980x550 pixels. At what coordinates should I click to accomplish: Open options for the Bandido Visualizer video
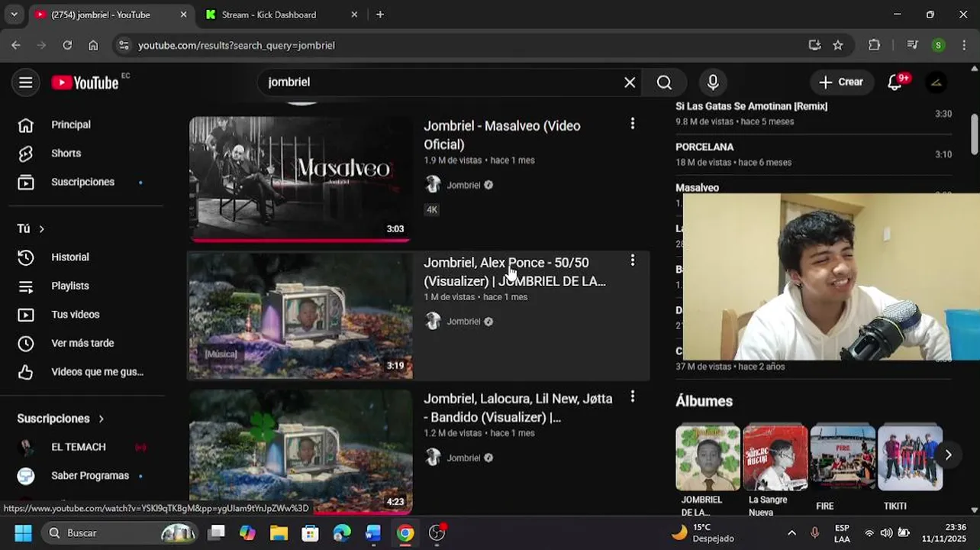tap(632, 396)
